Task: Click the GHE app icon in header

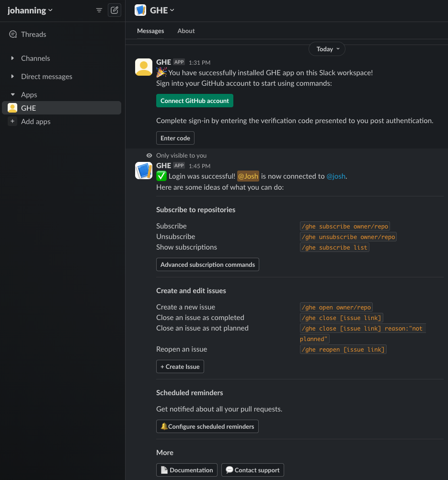Action: [140, 10]
